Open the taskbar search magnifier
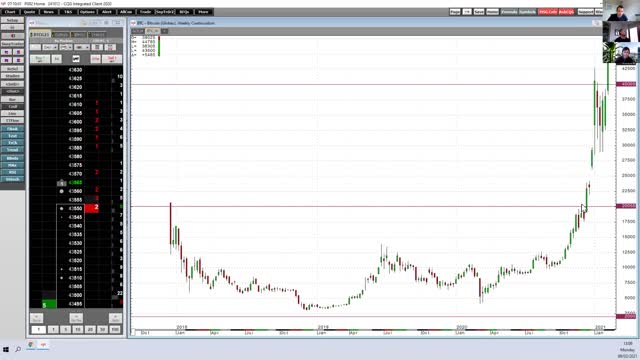640x360 pixels. [x=18, y=349]
